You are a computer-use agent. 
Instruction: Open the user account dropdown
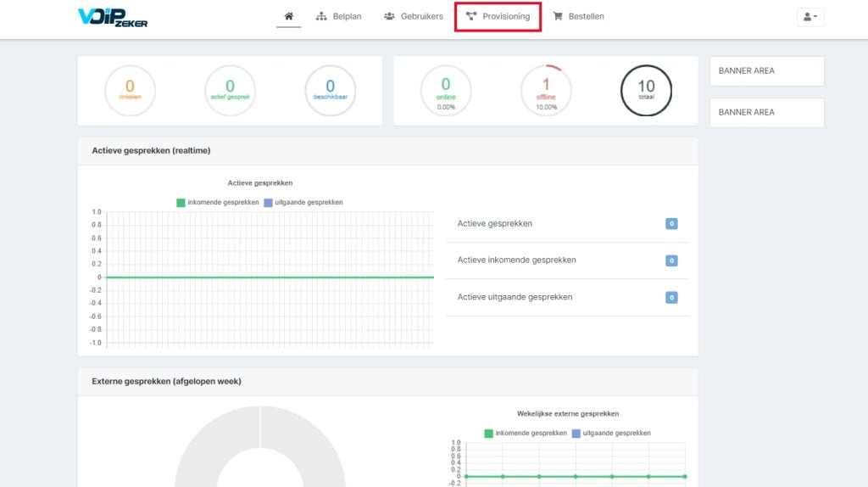pos(810,17)
